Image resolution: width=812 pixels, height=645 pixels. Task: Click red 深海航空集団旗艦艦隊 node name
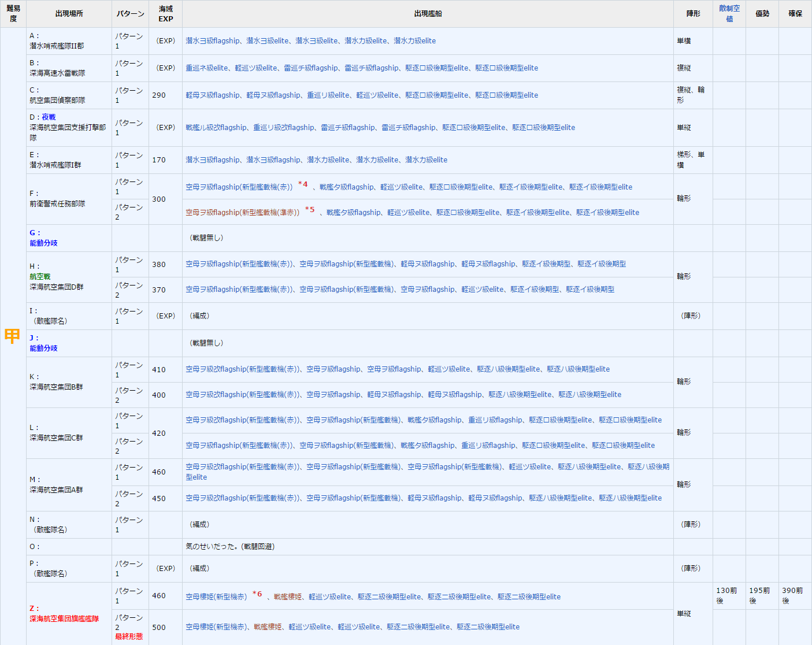pyautogui.click(x=65, y=619)
